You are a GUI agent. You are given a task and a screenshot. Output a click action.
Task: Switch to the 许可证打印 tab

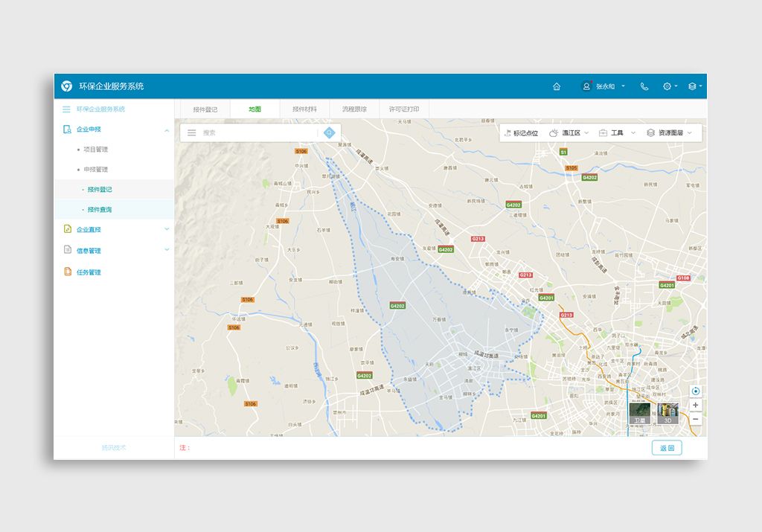(404, 109)
